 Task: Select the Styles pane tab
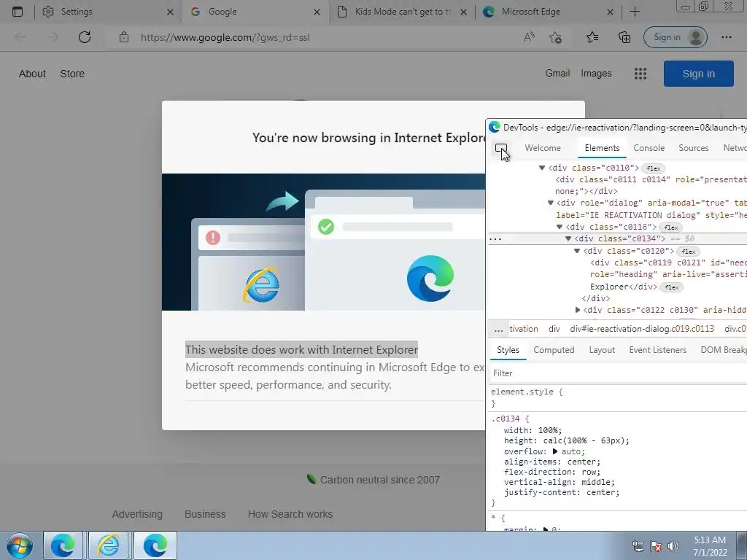coord(508,350)
